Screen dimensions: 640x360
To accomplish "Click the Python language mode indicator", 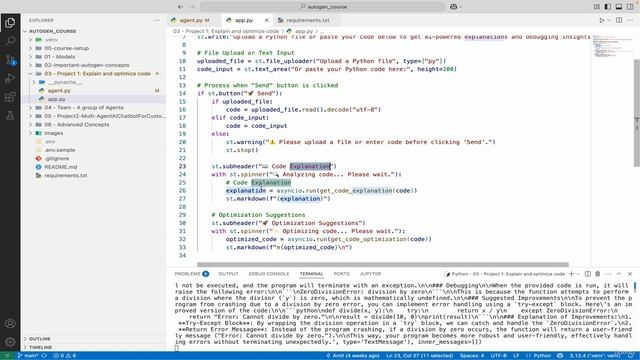I will [x=542, y=356].
